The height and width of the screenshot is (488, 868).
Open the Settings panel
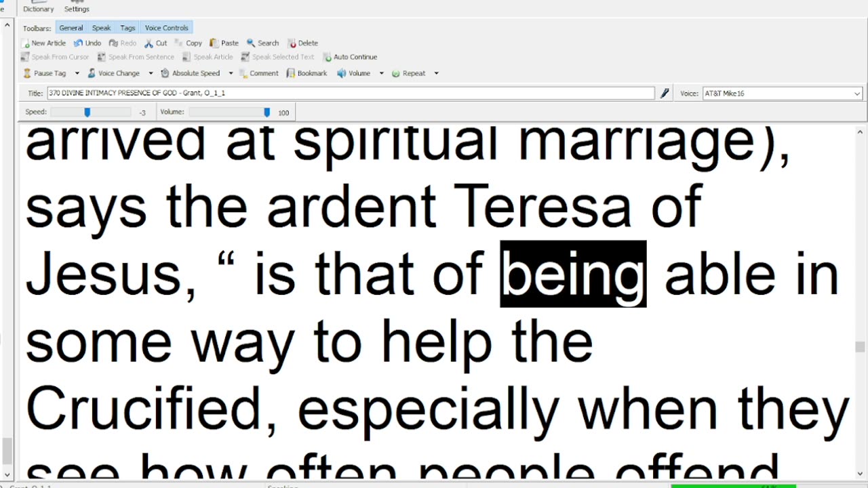[77, 7]
